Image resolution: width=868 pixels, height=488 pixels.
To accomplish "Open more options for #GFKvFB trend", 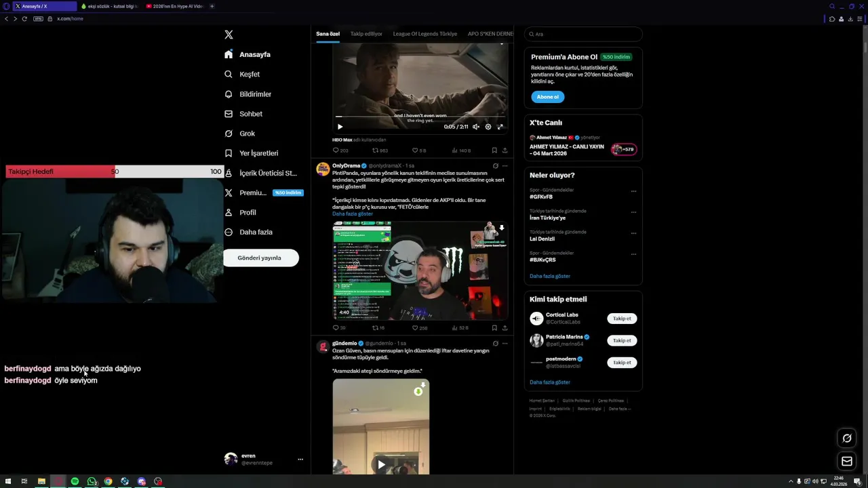I will pos(634,191).
